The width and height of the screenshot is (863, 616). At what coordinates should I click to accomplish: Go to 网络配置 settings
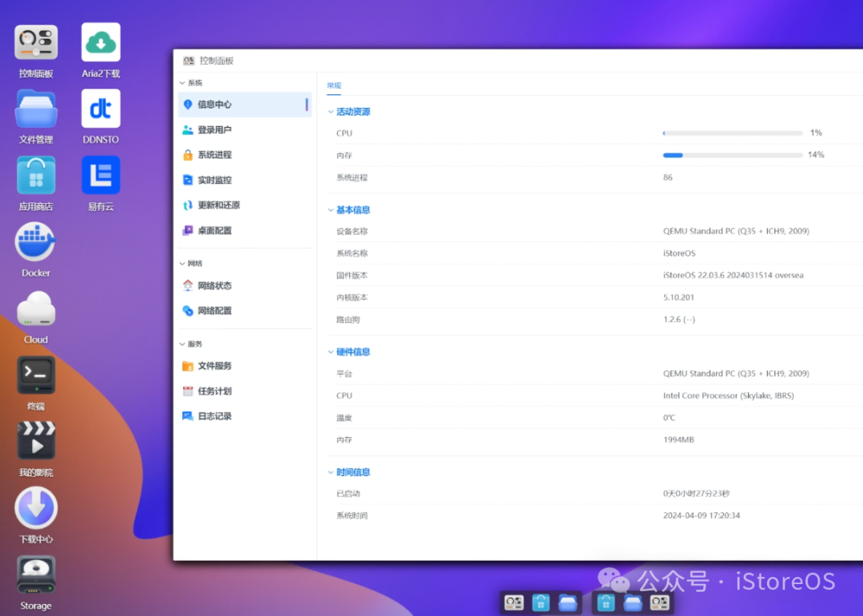click(214, 311)
